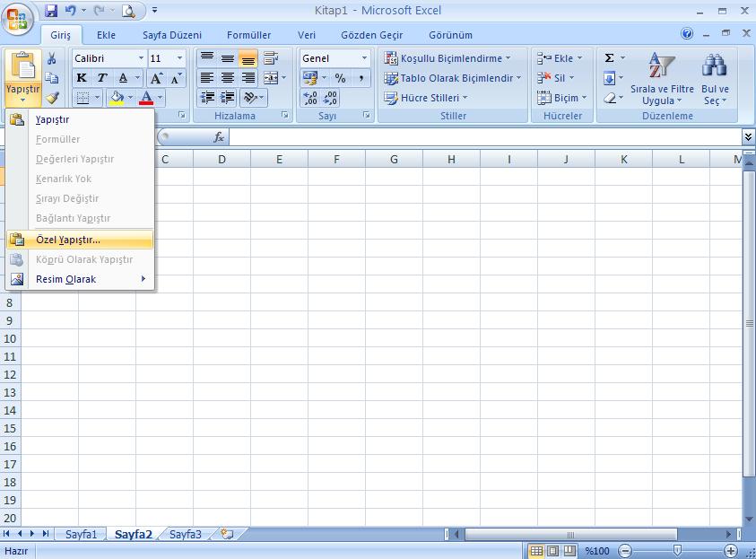The width and height of the screenshot is (756, 559).
Task: Align cell text to the right
Action: coord(248,78)
